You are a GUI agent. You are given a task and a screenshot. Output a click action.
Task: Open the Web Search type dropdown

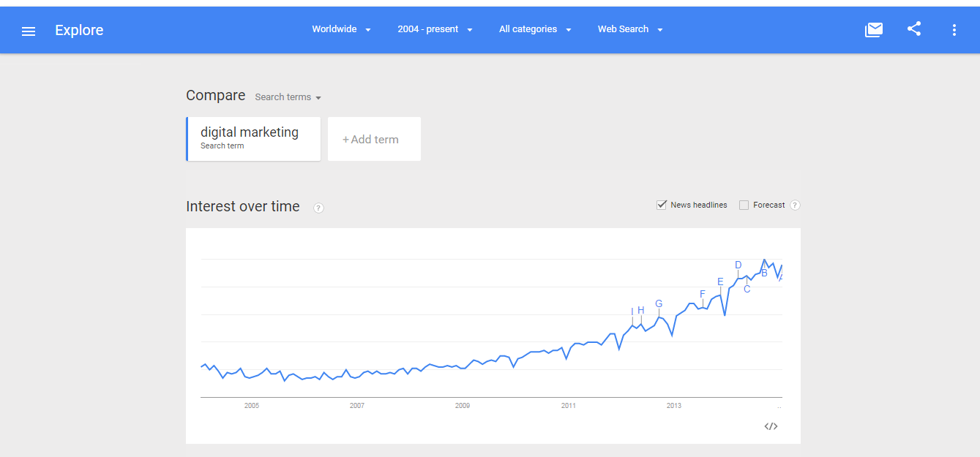[630, 29]
